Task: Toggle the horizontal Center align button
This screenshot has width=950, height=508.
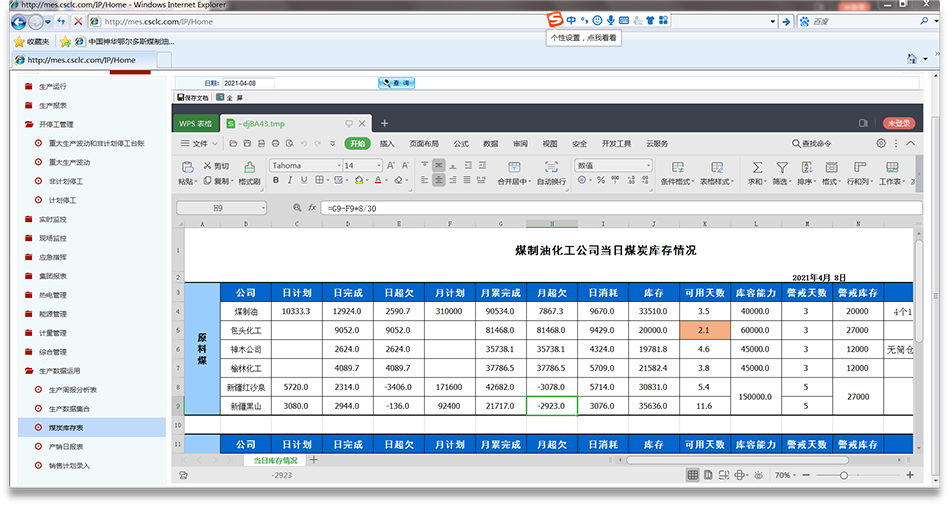Action: 439,180
